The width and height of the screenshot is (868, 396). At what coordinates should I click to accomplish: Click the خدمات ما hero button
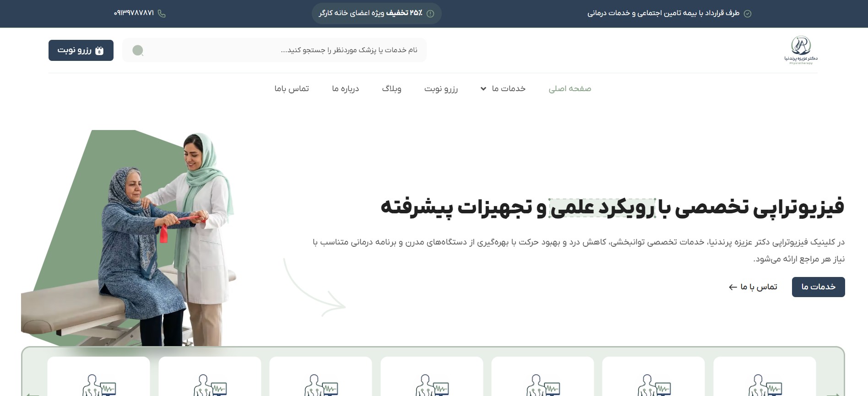819,287
